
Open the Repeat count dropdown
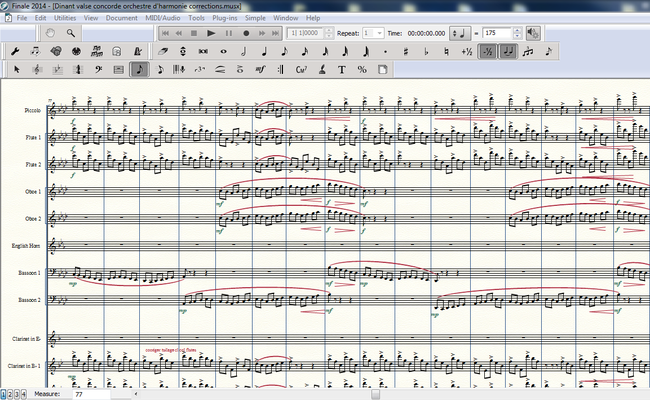[379, 33]
